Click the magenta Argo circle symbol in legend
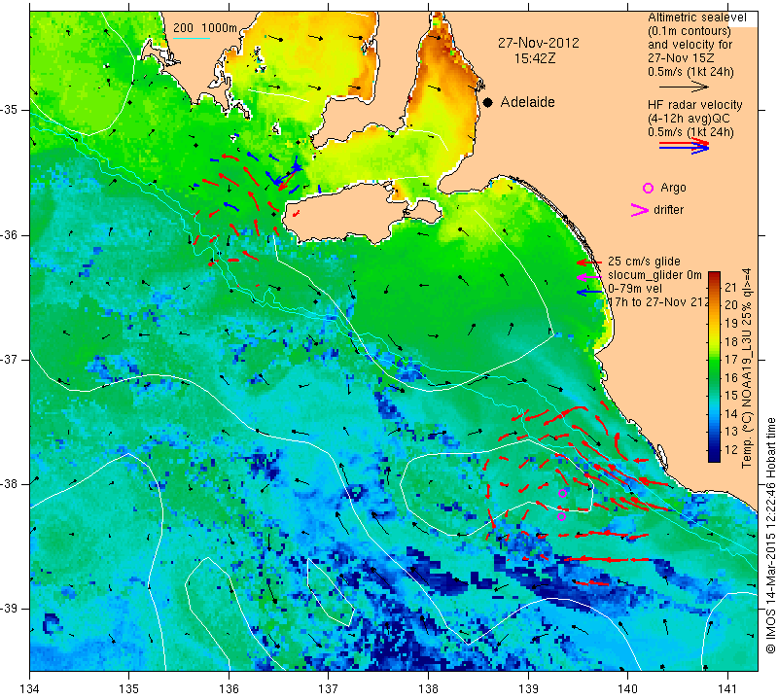Image resolution: width=778 pixels, height=700 pixels. click(x=648, y=188)
